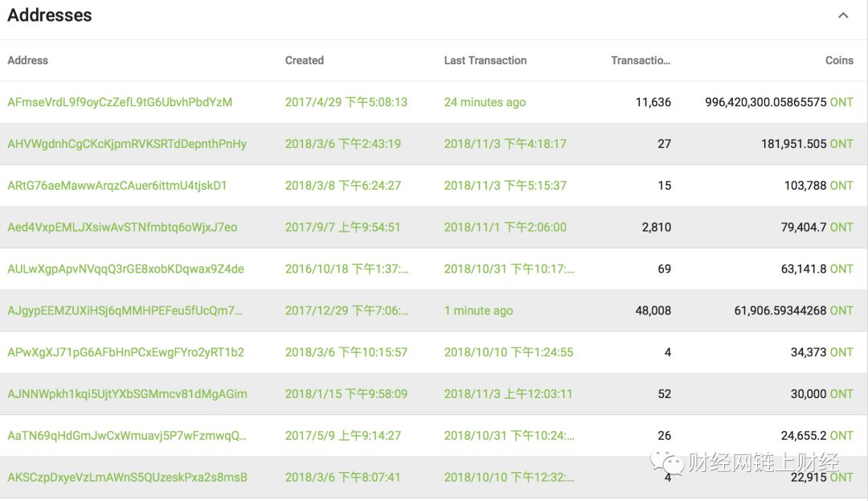This screenshot has width=868, height=501.
Task: Open address AJNNWpkh1kqi5UjtYXbSGMmcv81dMgAGim
Action: (127, 394)
